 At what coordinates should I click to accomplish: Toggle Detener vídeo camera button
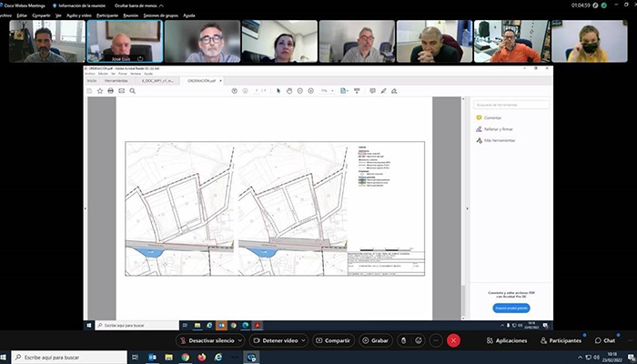click(x=282, y=339)
